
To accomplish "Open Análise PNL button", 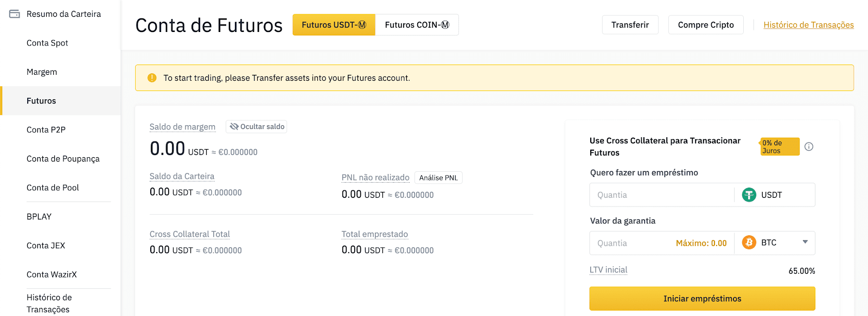I will click(438, 178).
